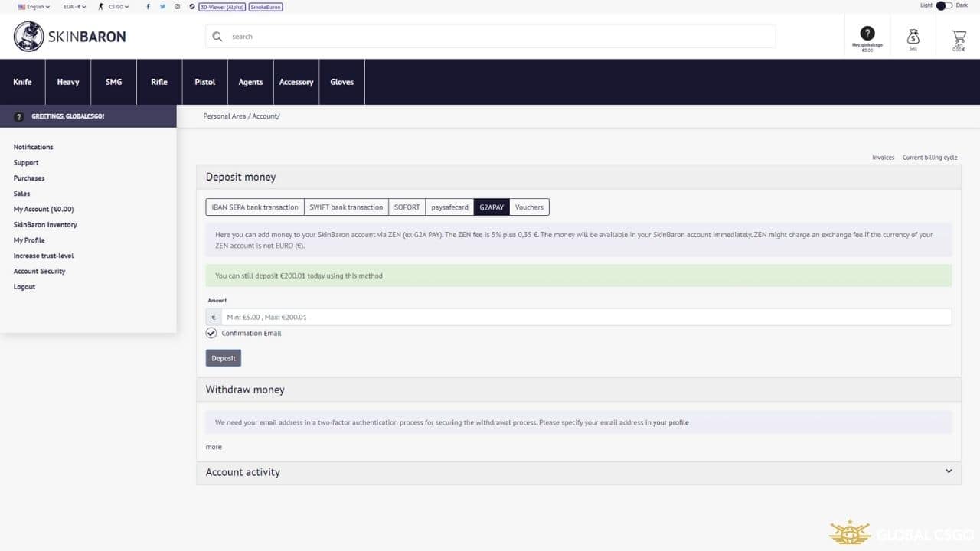Toggle the Light/Dark theme switch
The height and width of the screenshot is (551, 980).
tap(944, 5)
